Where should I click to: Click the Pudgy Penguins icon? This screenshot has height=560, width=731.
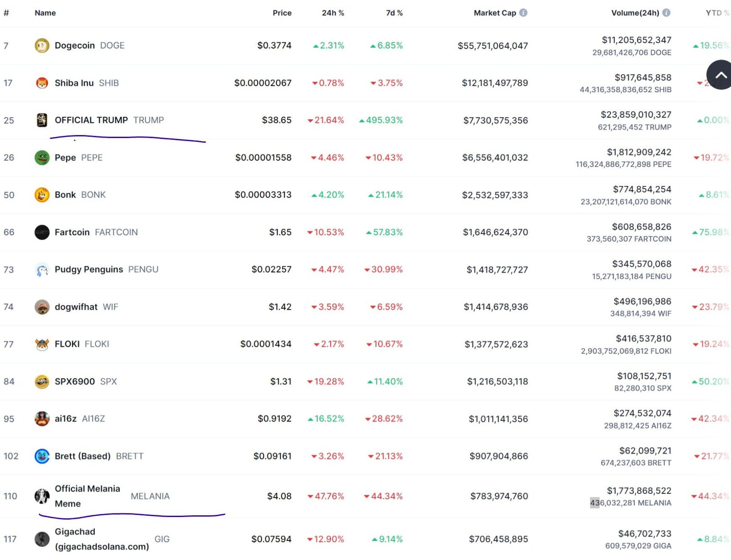point(42,269)
